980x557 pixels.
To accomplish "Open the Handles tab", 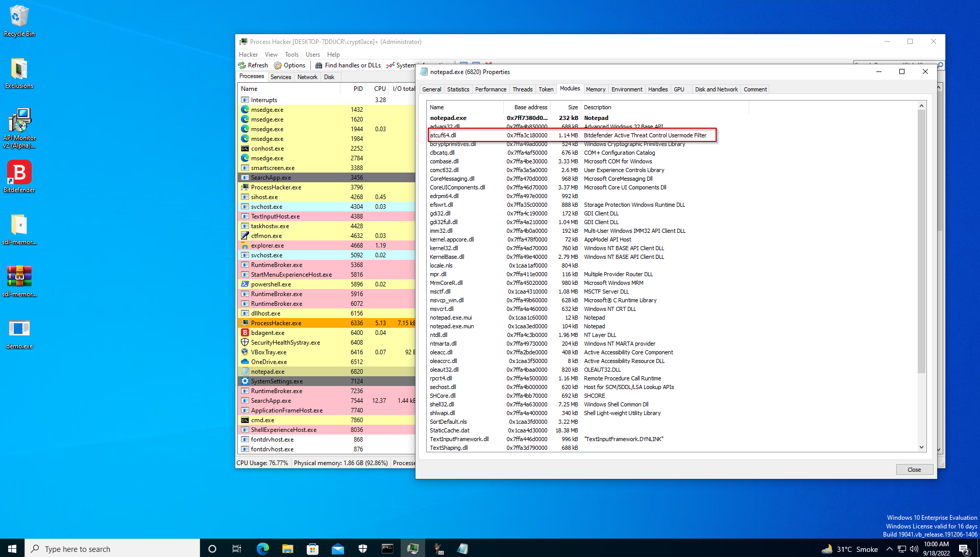I will pos(657,89).
